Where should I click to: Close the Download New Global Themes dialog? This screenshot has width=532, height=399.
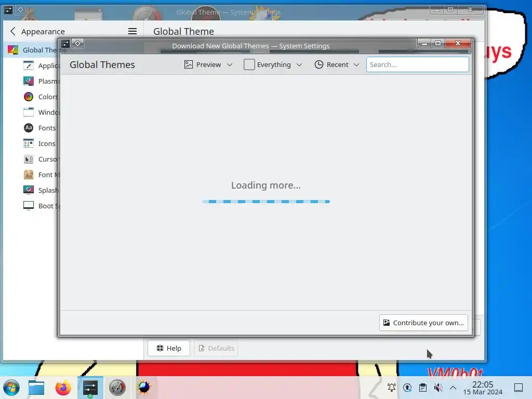coord(458,44)
